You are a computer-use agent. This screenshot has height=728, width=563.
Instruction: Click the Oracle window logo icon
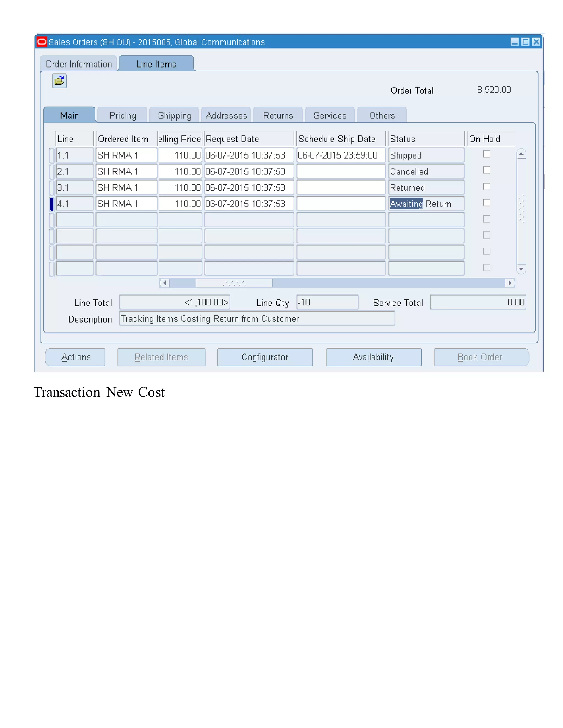(x=42, y=42)
